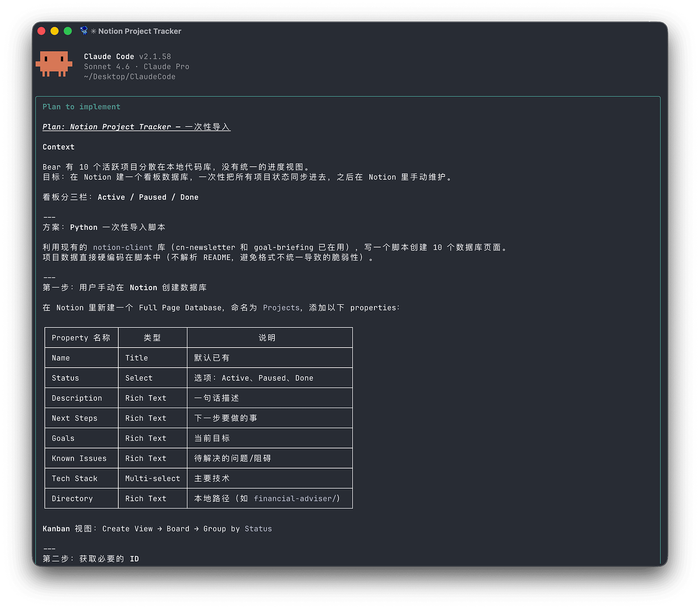Click the '方案: Python 一次性导入脚本' line
700x609 pixels.
pos(104,227)
